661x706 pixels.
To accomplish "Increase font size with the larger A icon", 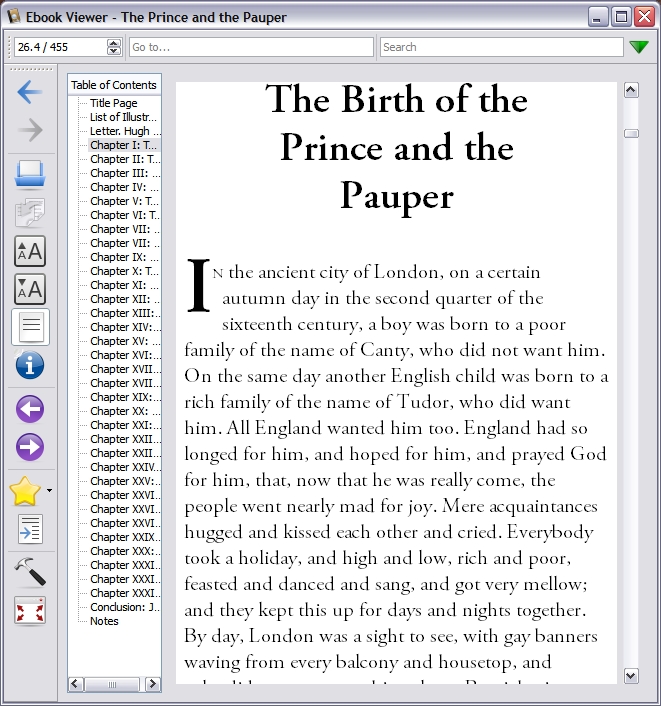I will point(30,251).
